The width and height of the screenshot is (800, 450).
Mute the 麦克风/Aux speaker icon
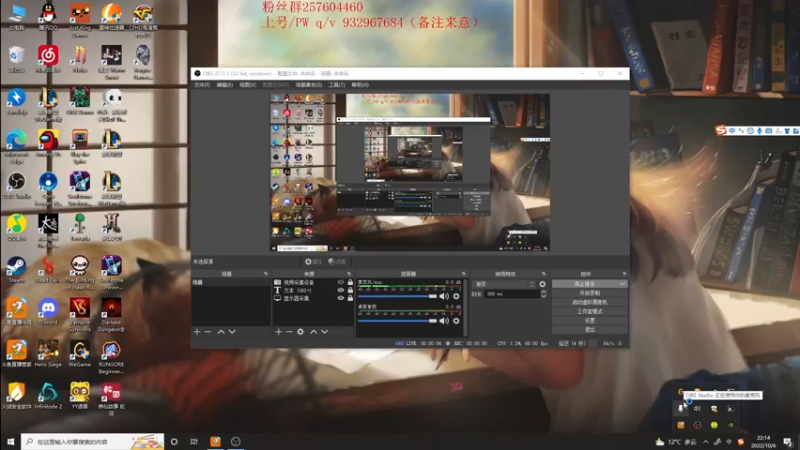(444, 296)
